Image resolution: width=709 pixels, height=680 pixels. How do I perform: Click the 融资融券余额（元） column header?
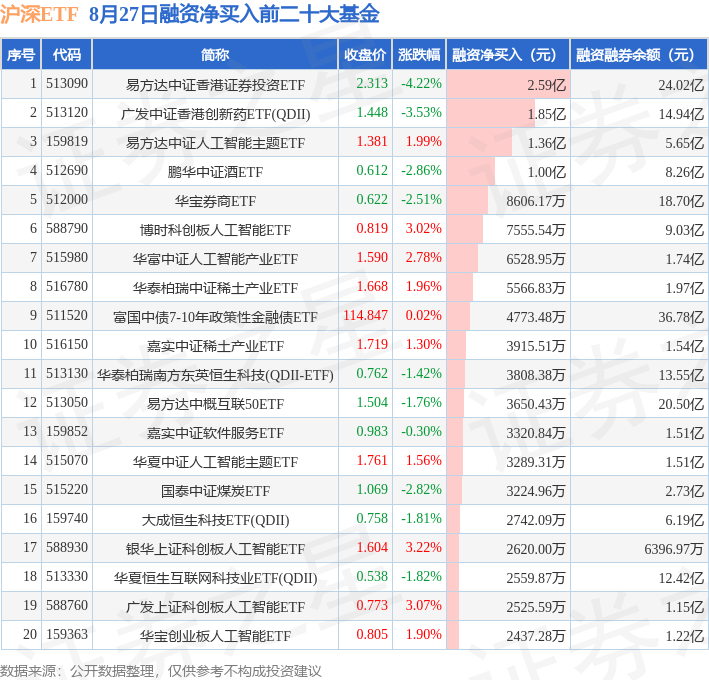click(639, 55)
